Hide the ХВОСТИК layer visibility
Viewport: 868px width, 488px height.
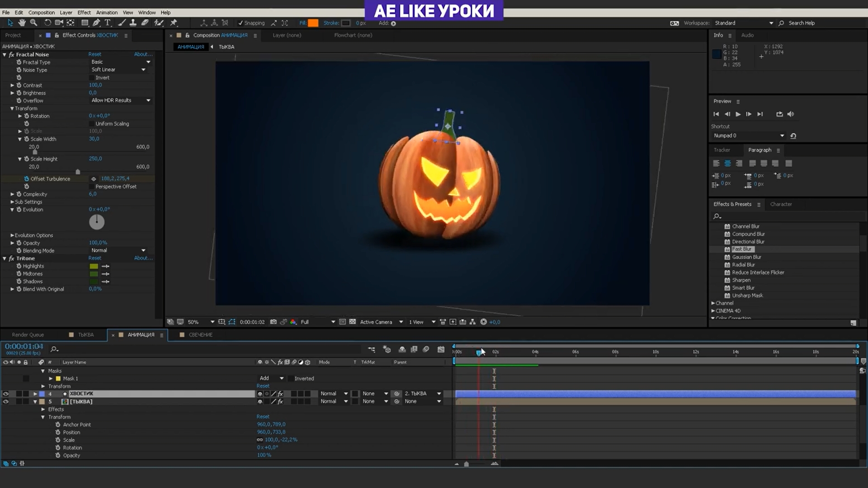click(6, 394)
